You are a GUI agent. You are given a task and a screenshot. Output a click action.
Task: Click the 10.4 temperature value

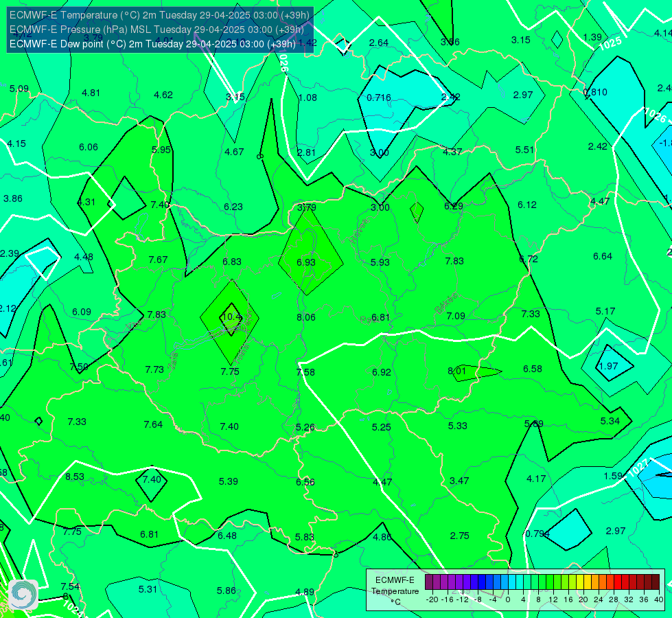(232, 317)
